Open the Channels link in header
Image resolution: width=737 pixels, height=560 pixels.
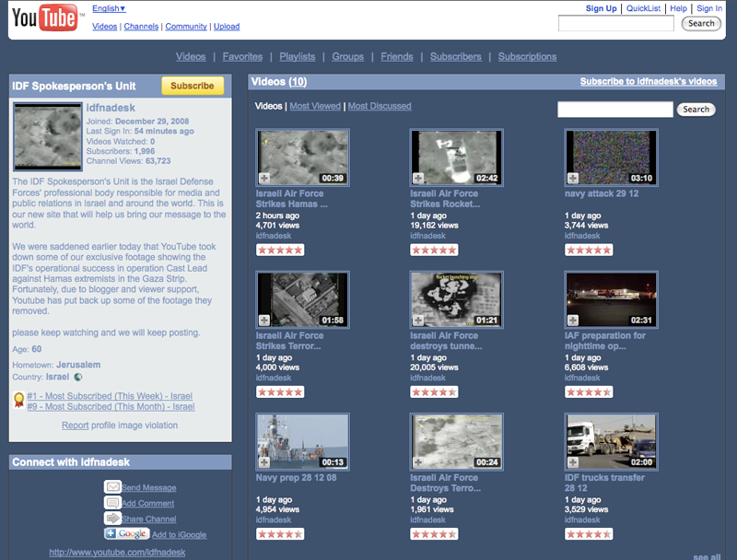(x=141, y=27)
